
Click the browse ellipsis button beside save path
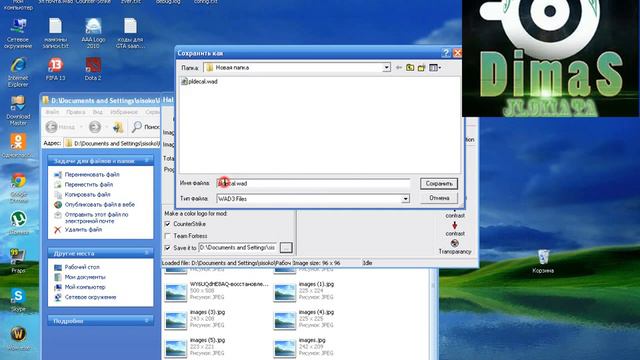[x=286, y=247]
